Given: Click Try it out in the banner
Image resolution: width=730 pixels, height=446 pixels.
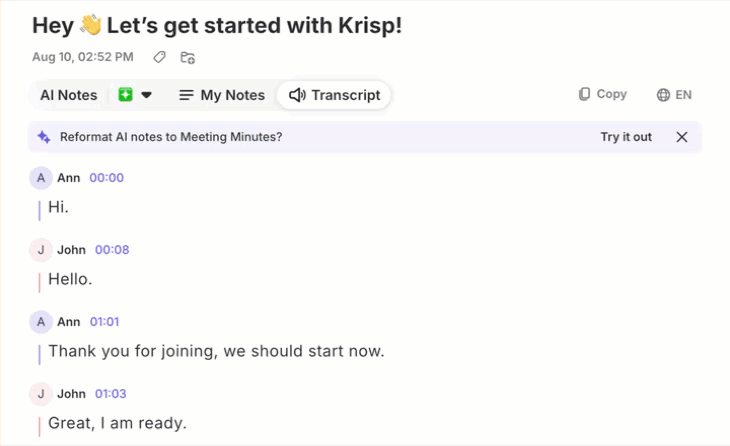Looking at the screenshot, I should tap(626, 137).
